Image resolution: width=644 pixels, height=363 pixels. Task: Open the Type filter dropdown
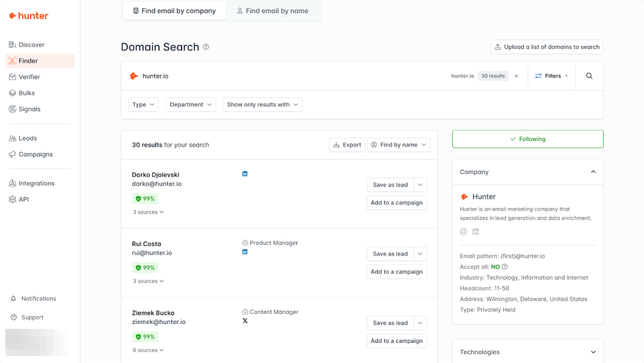click(143, 104)
